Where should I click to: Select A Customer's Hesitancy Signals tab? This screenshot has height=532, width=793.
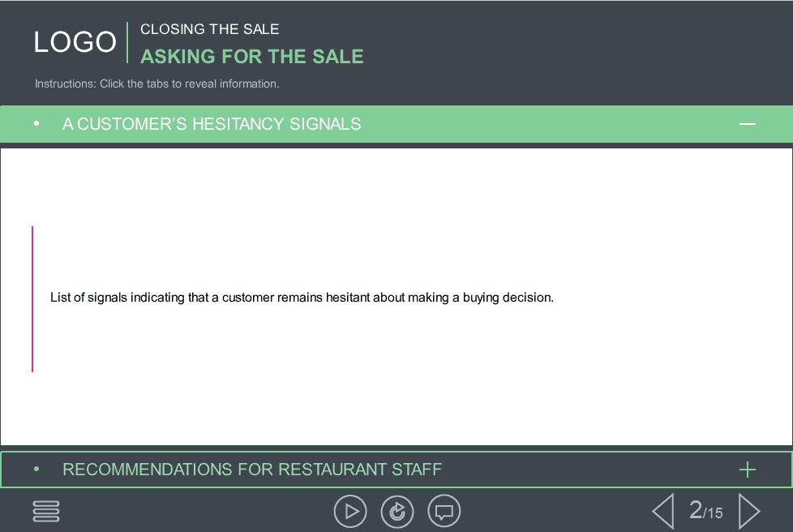(396, 124)
